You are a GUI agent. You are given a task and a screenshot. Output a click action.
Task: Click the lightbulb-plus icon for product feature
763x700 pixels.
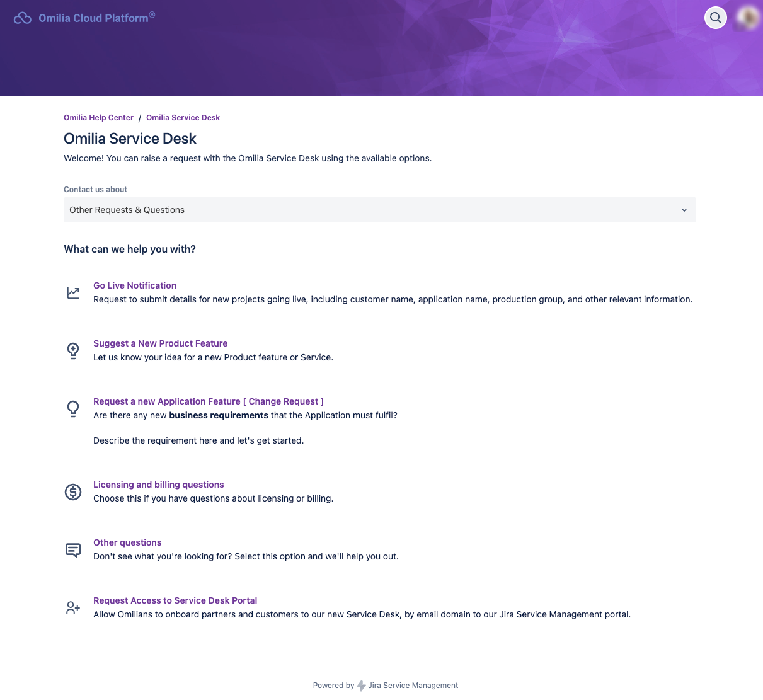pos(73,350)
